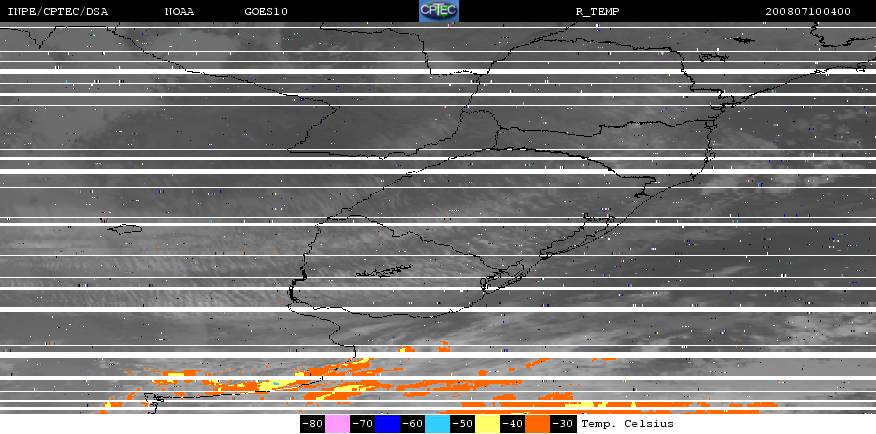Click the R_TEMP product label
Image resolution: width=876 pixels, height=434 pixels.
597,11
